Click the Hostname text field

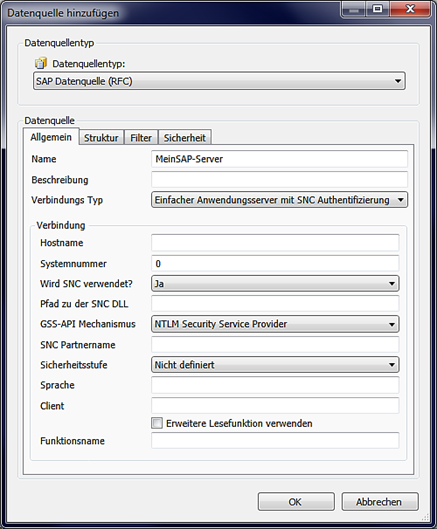coord(275,243)
